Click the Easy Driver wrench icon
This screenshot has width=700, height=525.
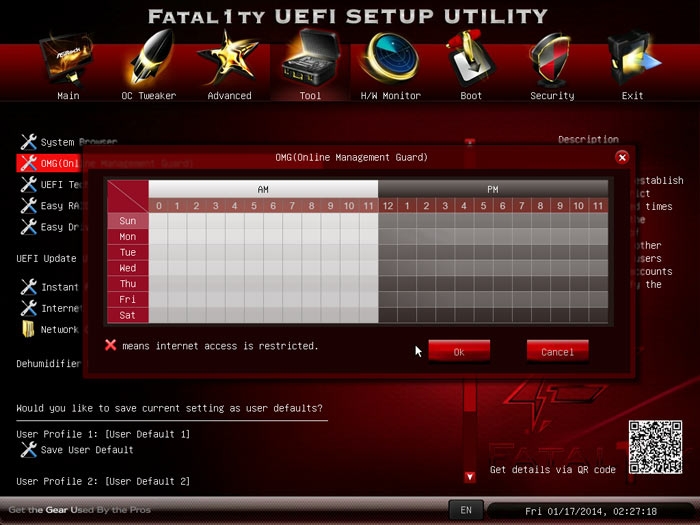(x=29, y=227)
